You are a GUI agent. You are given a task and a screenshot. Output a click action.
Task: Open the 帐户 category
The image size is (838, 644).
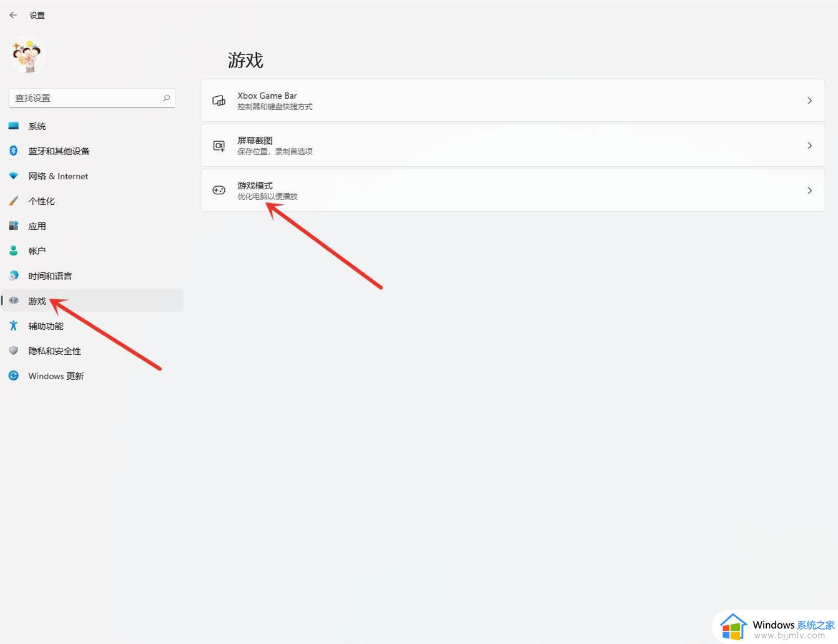[x=92, y=251]
